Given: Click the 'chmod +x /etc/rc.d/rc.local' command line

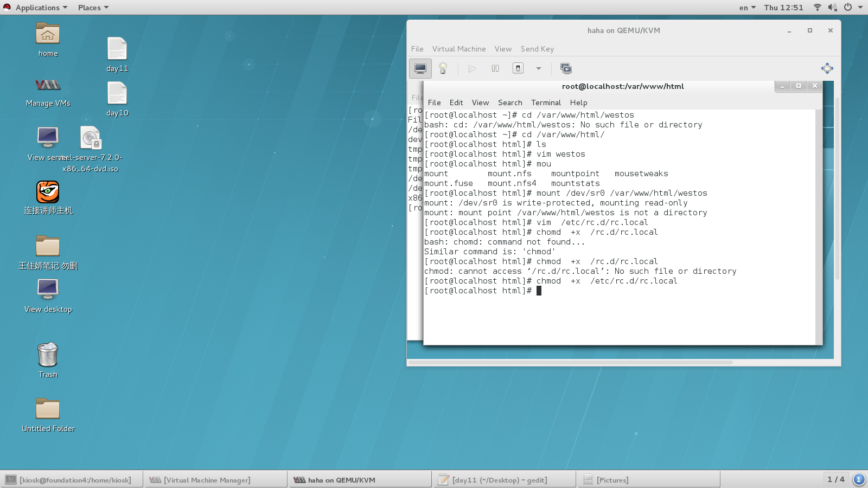Looking at the screenshot, I should click(551, 281).
